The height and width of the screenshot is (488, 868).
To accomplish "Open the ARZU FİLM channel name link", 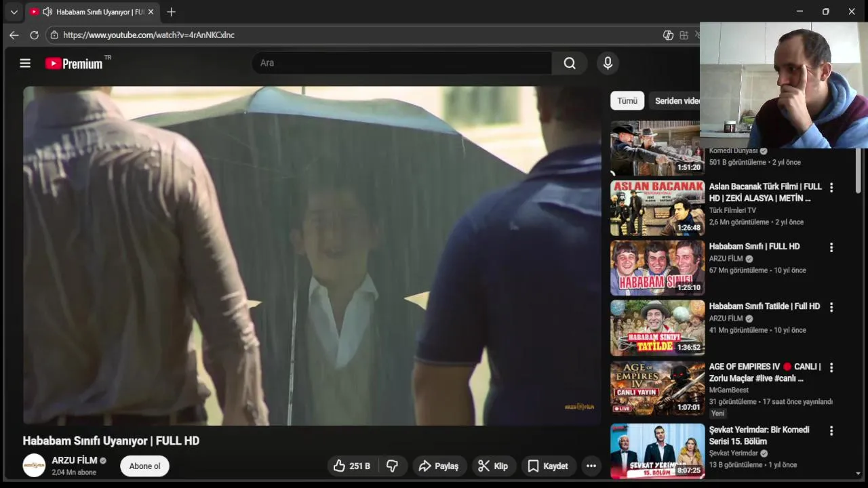I will (75, 460).
